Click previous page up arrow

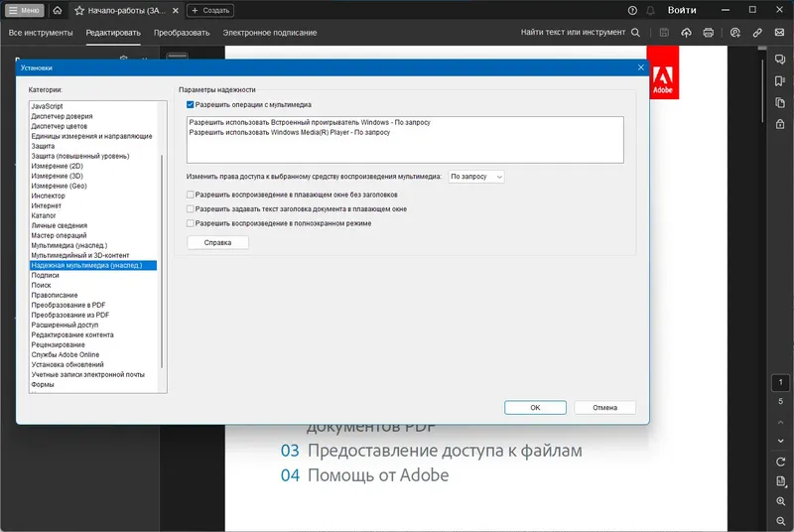[x=780, y=422]
